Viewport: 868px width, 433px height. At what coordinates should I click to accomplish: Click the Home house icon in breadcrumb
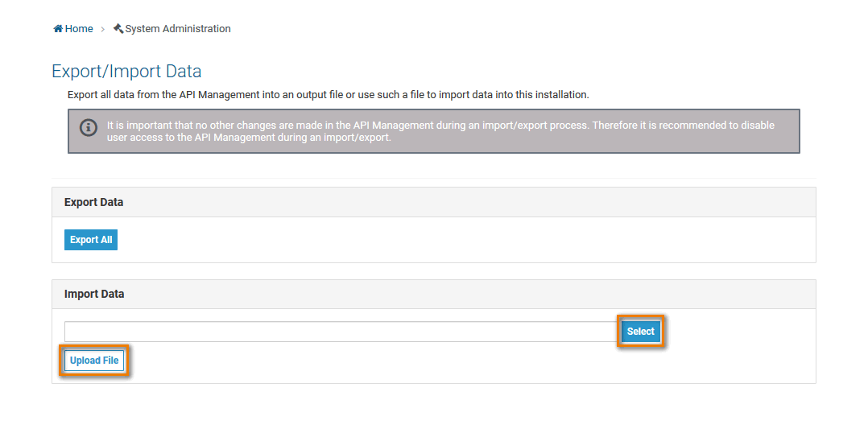(58, 29)
